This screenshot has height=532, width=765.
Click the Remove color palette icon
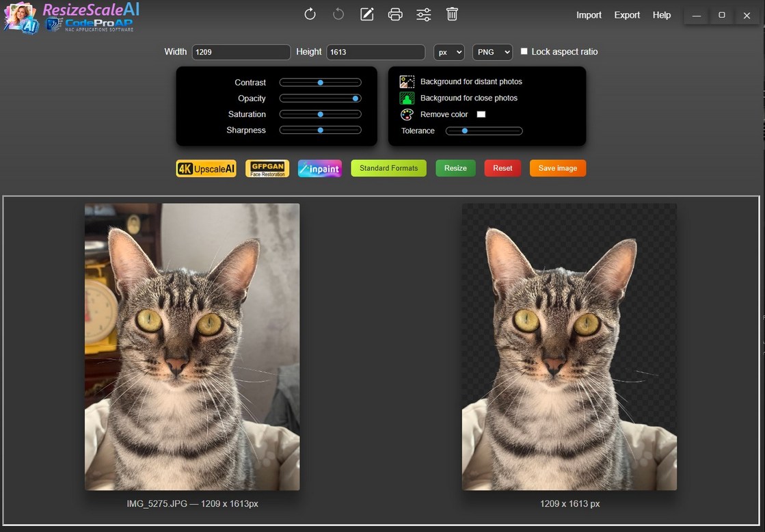tap(407, 115)
